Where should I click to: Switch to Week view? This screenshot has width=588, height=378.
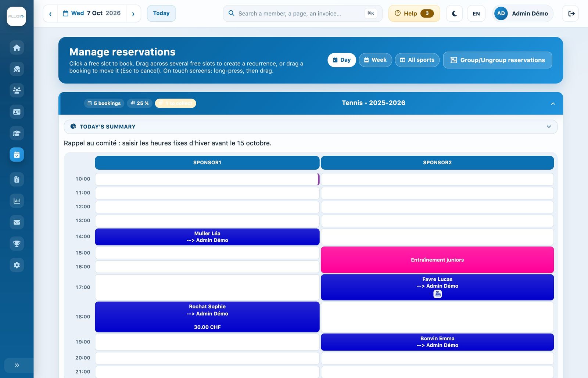[x=375, y=60]
